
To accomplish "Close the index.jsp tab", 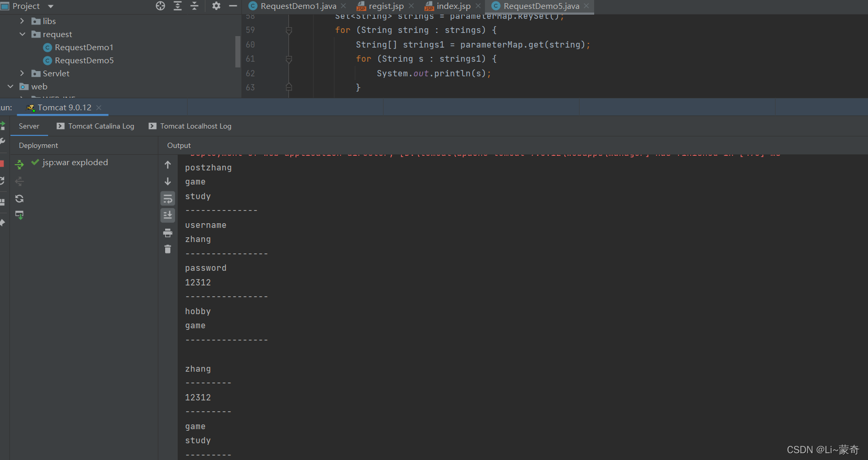I will (478, 6).
